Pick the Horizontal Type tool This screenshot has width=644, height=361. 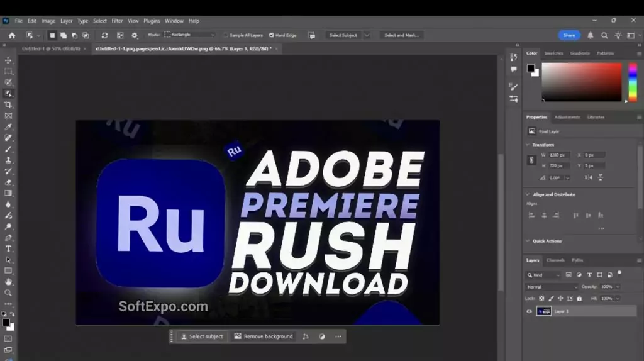[8, 248]
